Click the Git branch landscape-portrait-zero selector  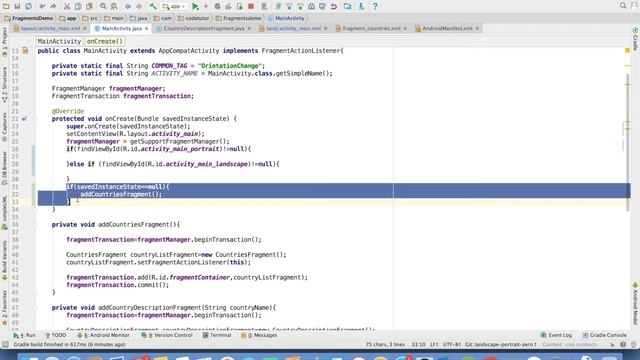point(501,344)
